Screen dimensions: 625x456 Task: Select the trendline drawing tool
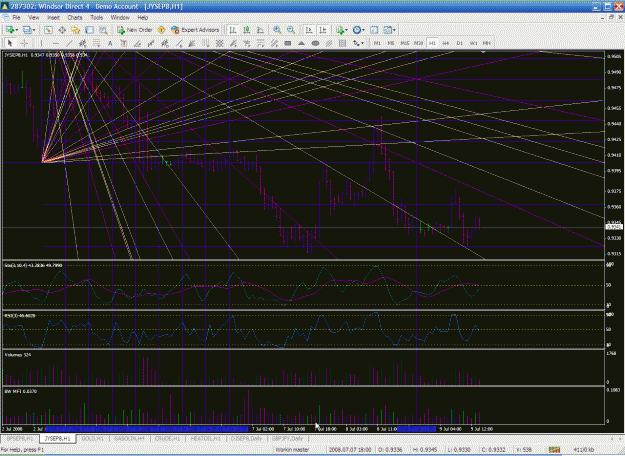pos(69,43)
